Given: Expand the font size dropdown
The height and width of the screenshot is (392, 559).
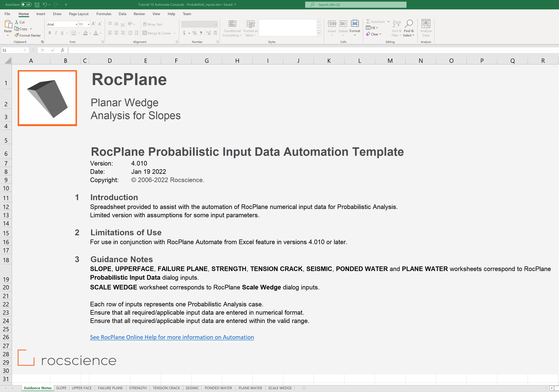Looking at the screenshot, I should (x=88, y=24).
